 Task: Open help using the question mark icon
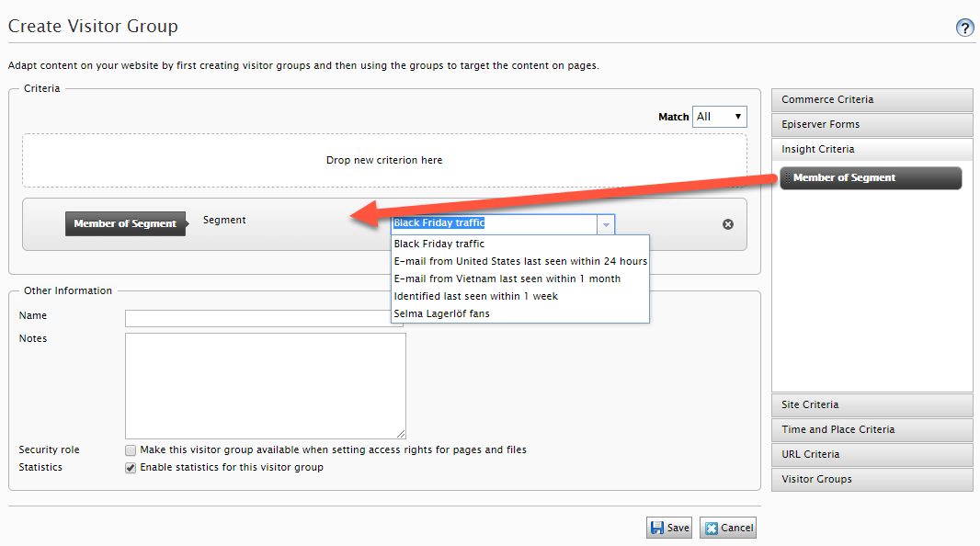pyautogui.click(x=963, y=28)
